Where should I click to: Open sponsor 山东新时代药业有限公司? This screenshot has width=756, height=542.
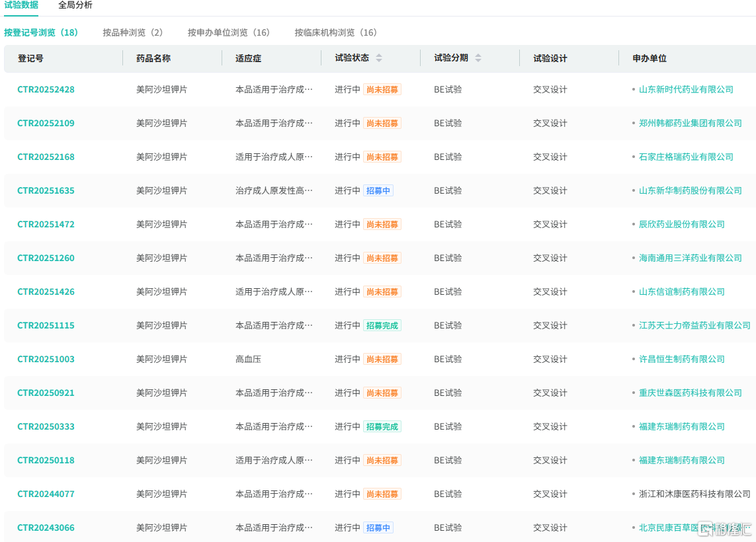[686, 90]
